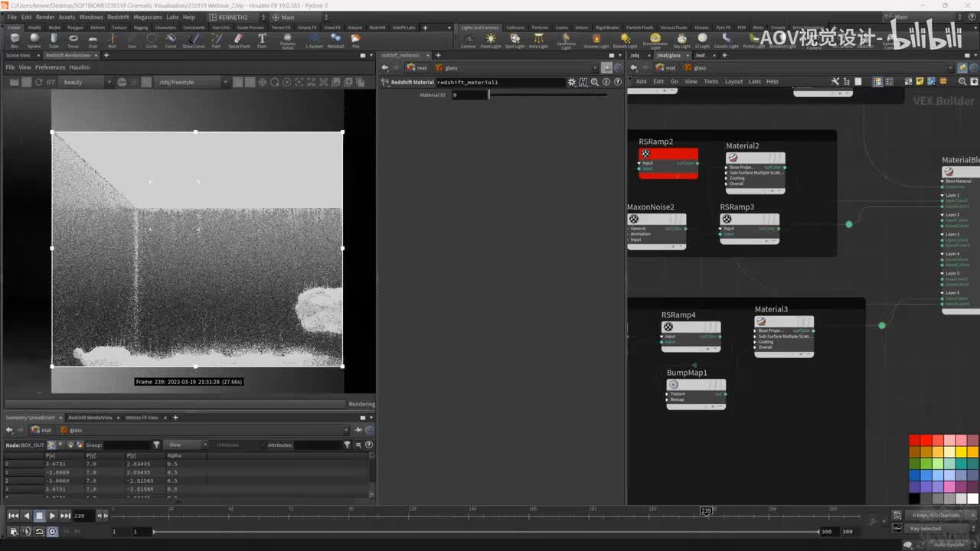Toggle attribute filter in Geometry Spreadsheet
Screen dimensions: 980x551
(347, 445)
